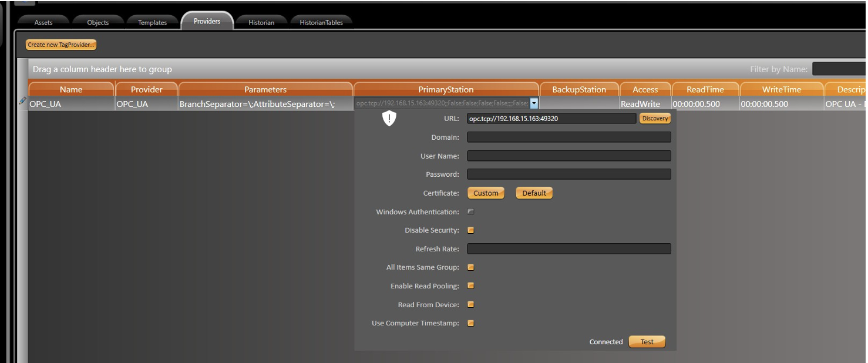The width and height of the screenshot is (868, 363).
Task: Toggle the Windows Authentication checkbox
Action: pos(470,212)
